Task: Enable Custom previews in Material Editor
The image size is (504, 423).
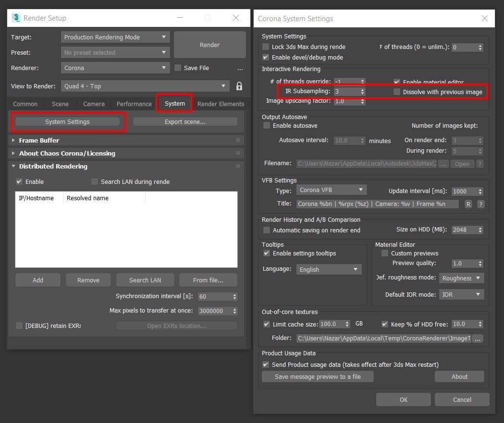Action: click(x=384, y=253)
